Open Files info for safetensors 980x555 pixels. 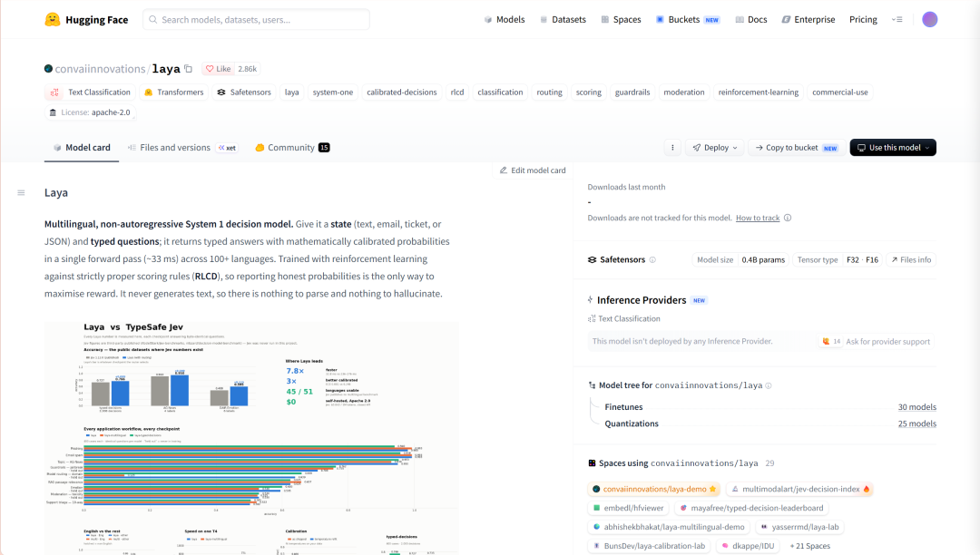[911, 259]
